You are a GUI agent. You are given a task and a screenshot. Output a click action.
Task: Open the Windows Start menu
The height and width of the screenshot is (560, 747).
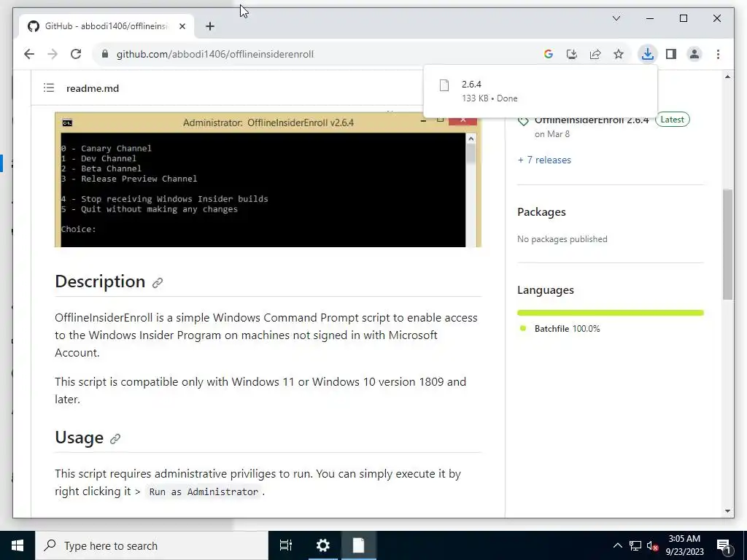coord(18,545)
